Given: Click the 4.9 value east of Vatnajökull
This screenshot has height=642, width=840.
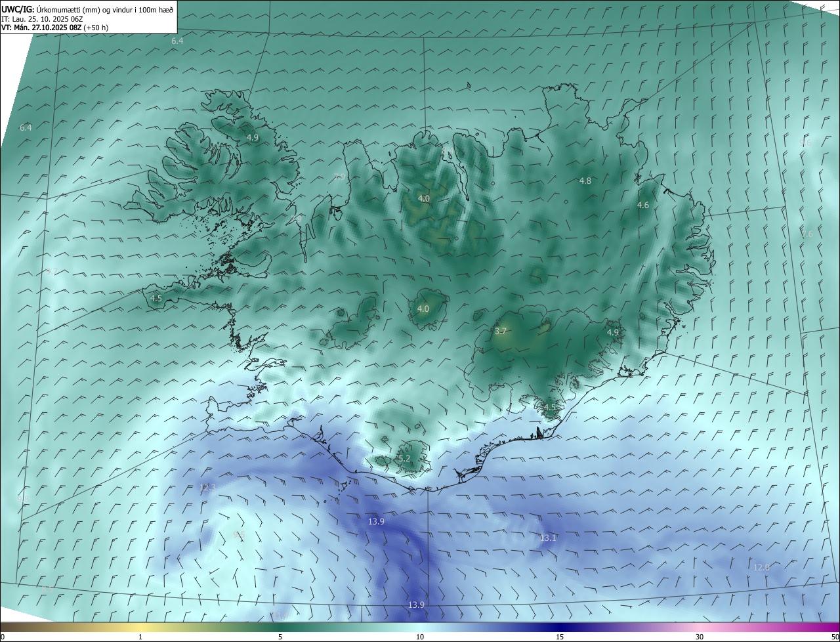Looking at the screenshot, I should coord(613,333).
